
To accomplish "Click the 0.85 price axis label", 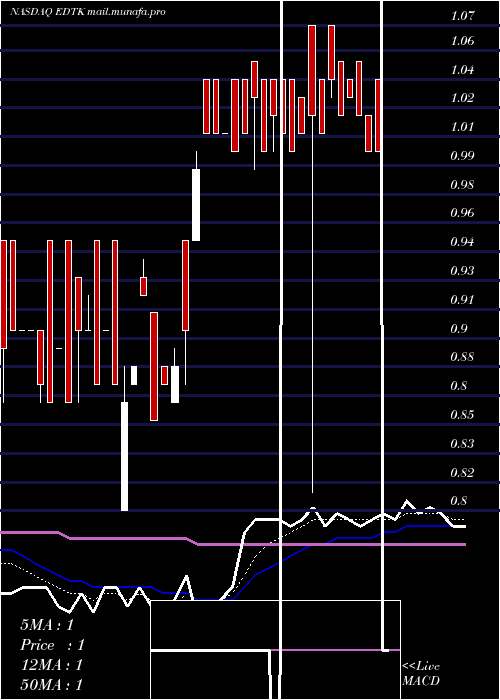I will pos(462,415).
